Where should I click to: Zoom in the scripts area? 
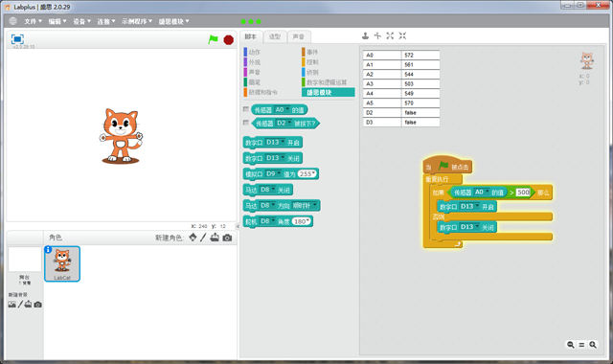tap(593, 345)
